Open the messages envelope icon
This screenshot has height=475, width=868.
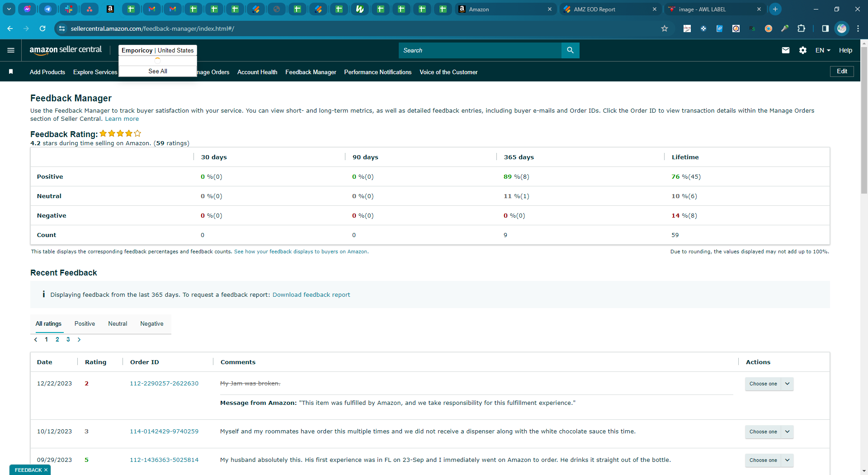pos(786,50)
